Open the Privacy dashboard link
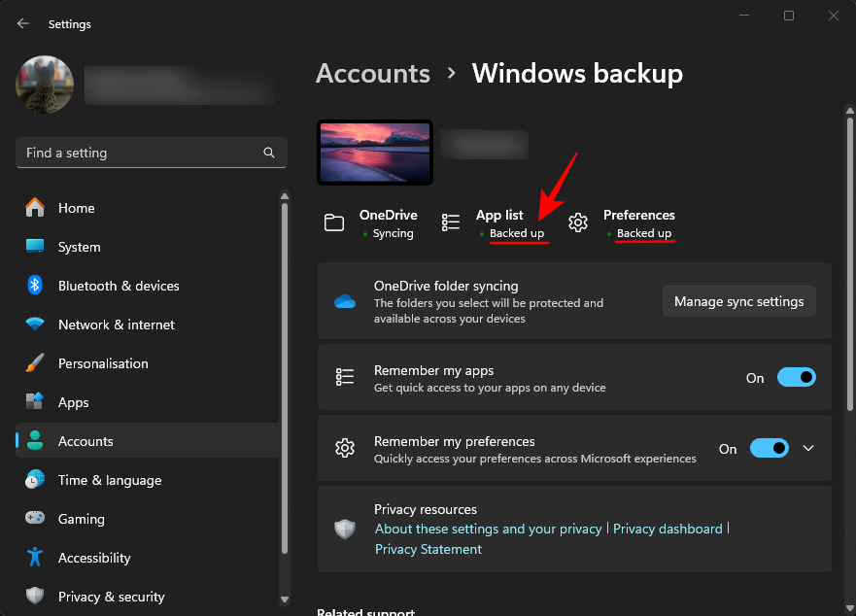The width and height of the screenshot is (856, 616). tap(668, 529)
